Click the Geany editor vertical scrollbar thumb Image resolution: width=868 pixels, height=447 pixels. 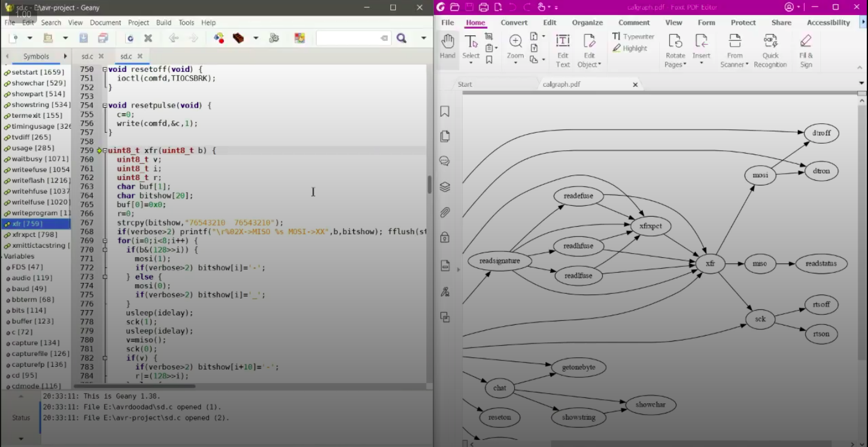429,184
